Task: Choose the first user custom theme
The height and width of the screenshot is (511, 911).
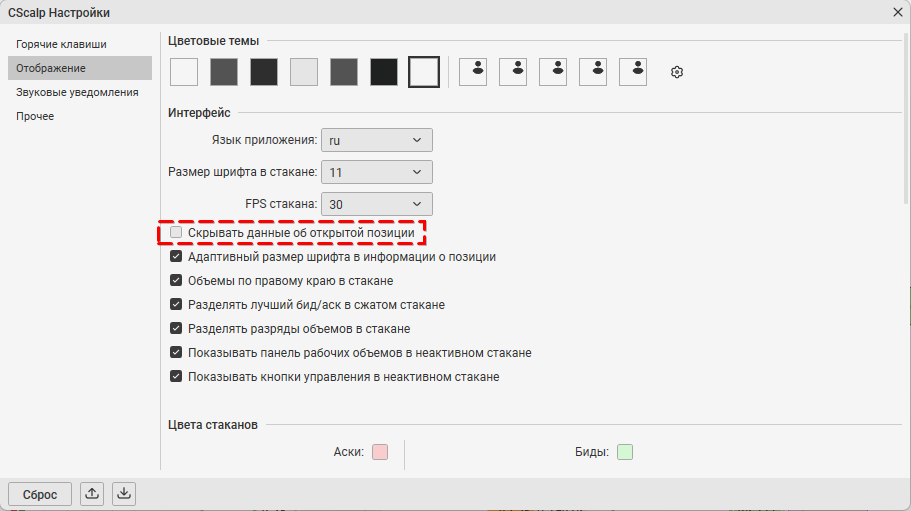Action: (473, 72)
